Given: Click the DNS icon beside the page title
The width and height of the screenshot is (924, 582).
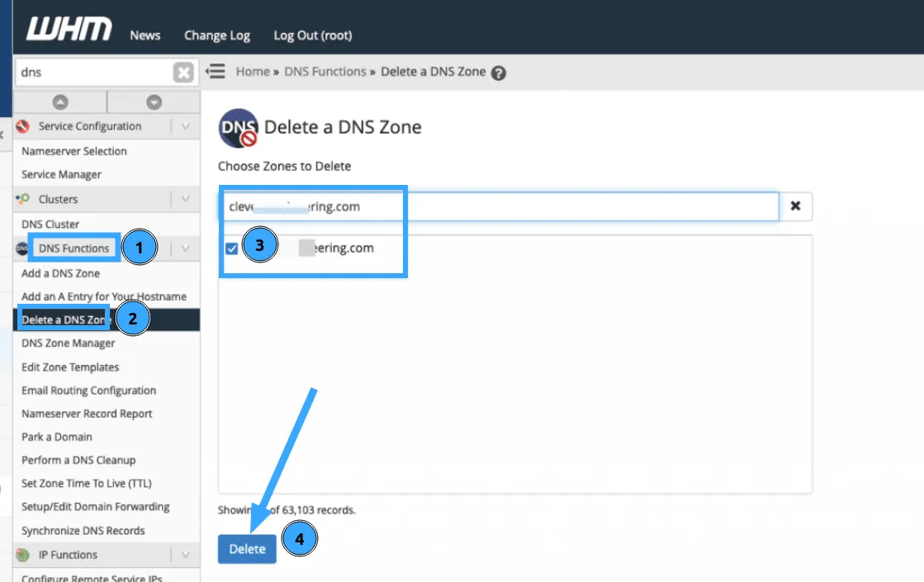Looking at the screenshot, I should pyautogui.click(x=237, y=126).
